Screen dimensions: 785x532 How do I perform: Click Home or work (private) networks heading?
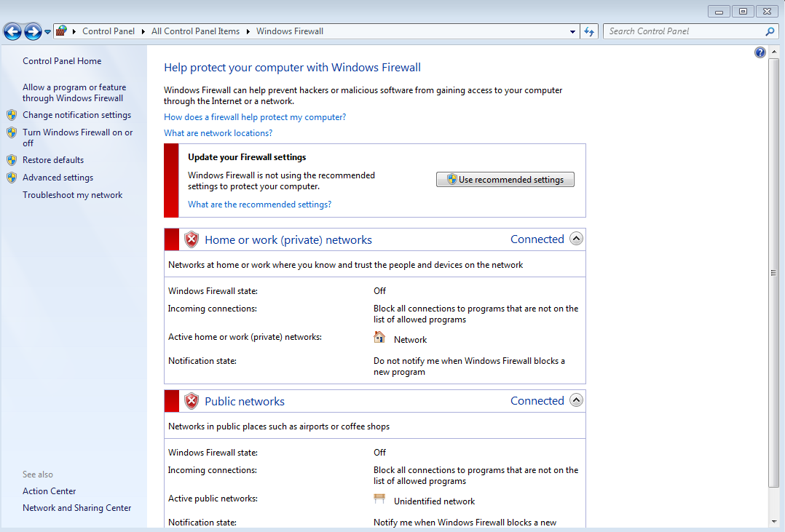288,240
